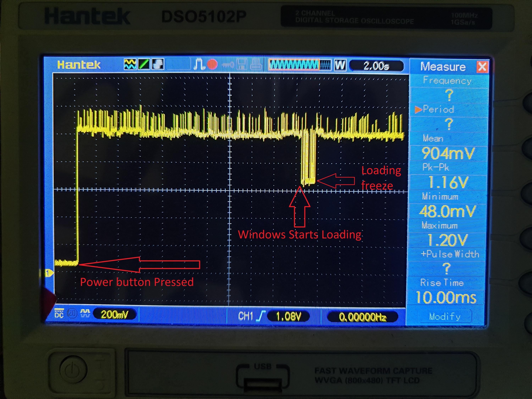
Task: Click the orange Period selection arrow
Action: pos(418,110)
